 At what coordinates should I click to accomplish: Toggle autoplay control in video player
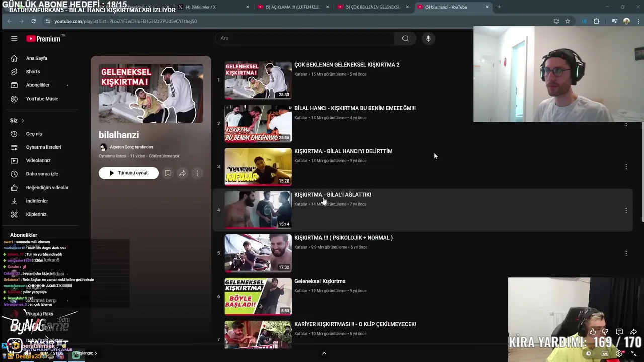click(589, 353)
